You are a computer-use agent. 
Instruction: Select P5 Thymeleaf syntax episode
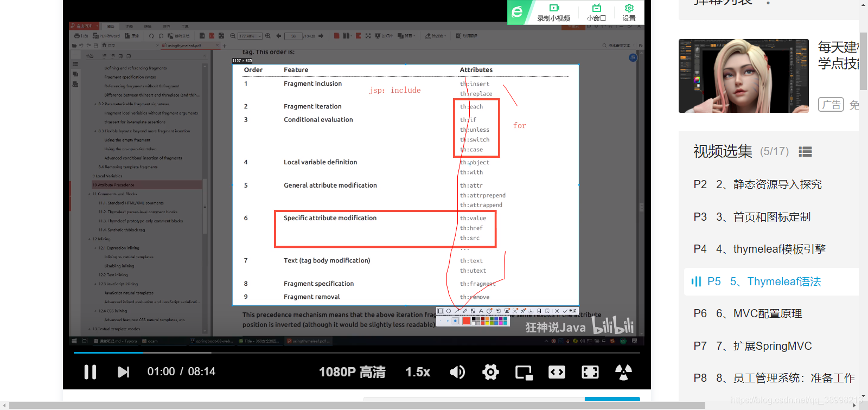point(771,281)
